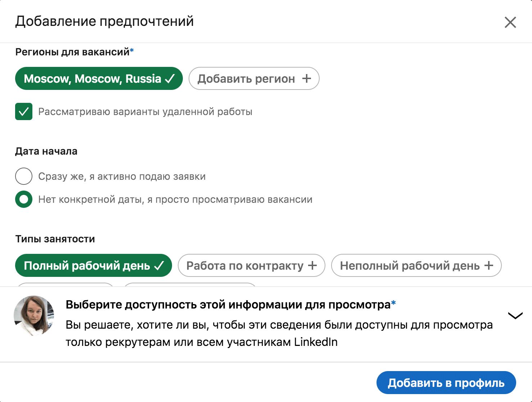Click the checkmark on Полный рабочий день

(158, 265)
